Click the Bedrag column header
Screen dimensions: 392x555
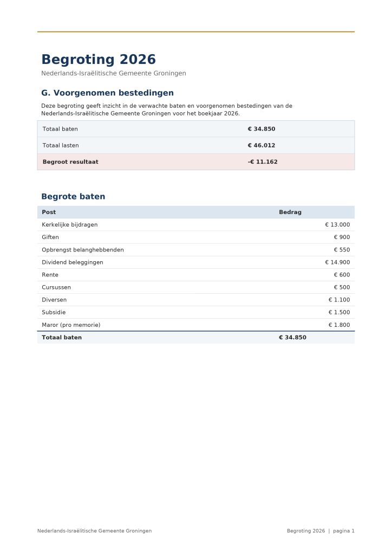(x=290, y=212)
